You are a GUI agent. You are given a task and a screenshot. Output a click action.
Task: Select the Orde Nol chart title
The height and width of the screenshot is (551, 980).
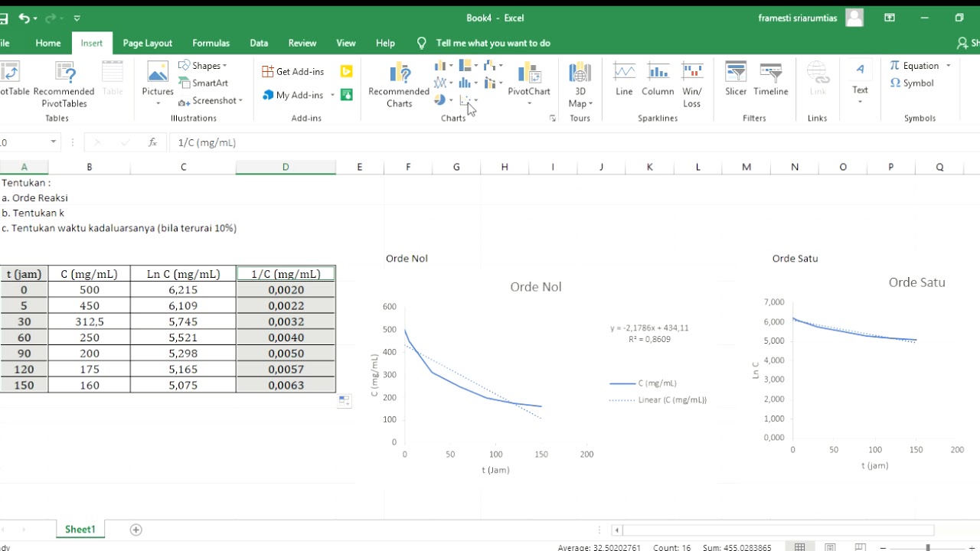click(x=536, y=287)
